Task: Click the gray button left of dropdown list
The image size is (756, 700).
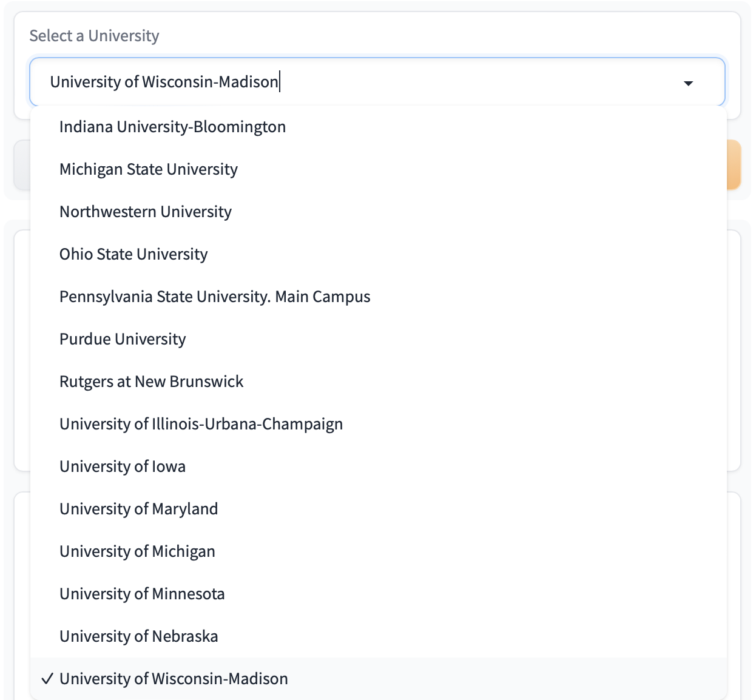Action: coord(22,165)
